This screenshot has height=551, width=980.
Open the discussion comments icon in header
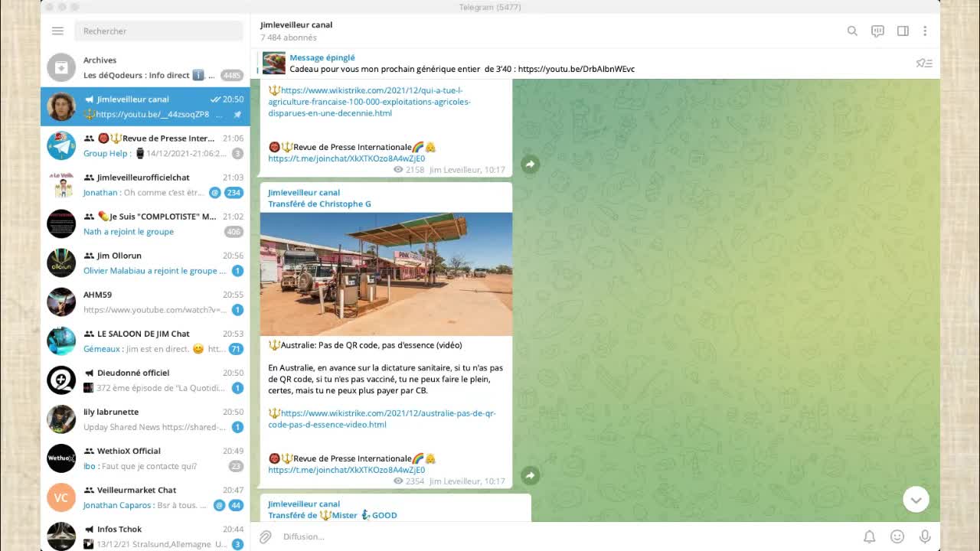pyautogui.click(x=877, y=31)
